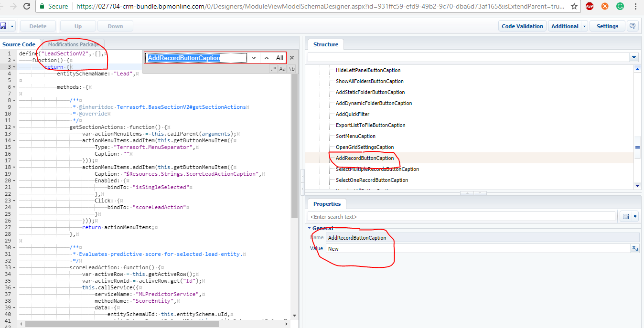Close the code search box
644x328 pixels.
pos(292,58)
